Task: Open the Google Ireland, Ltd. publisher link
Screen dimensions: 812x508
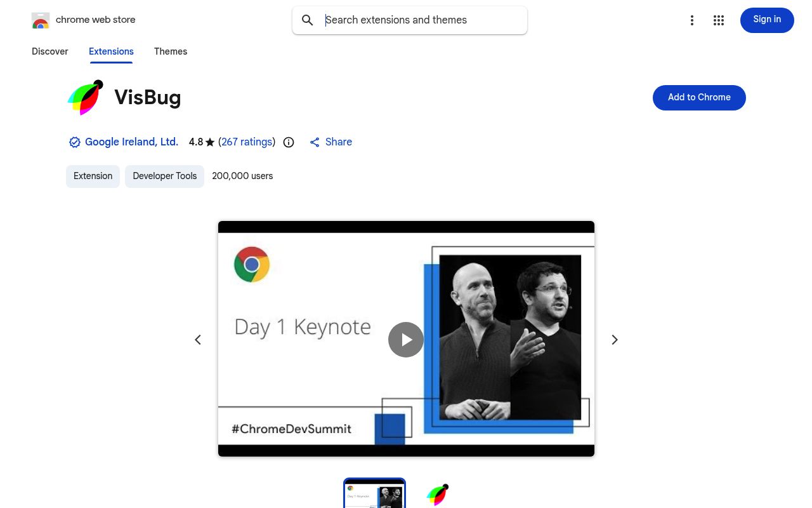Action: [x=131, y=142]
